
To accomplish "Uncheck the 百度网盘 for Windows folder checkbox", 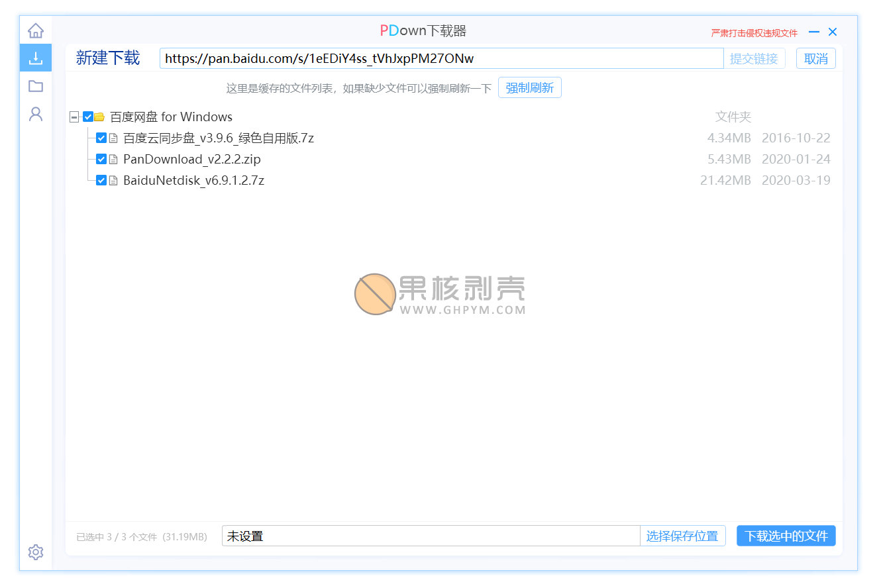I will pos(88,117).
